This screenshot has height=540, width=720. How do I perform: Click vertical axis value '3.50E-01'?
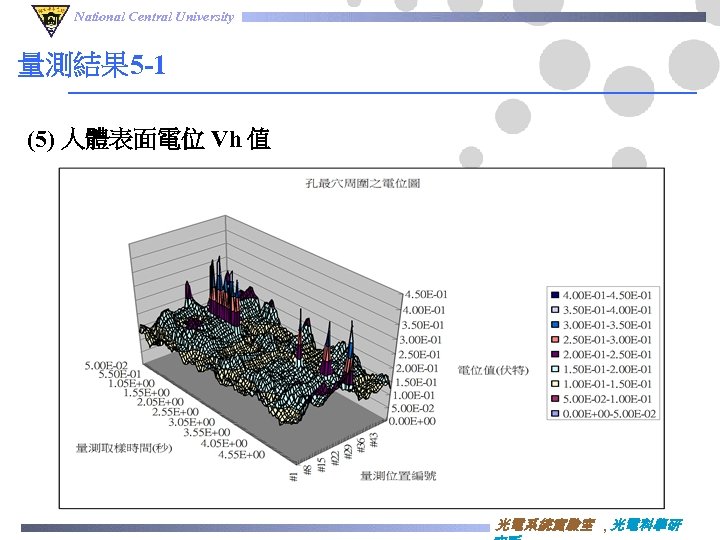click(x=423, y=326)
